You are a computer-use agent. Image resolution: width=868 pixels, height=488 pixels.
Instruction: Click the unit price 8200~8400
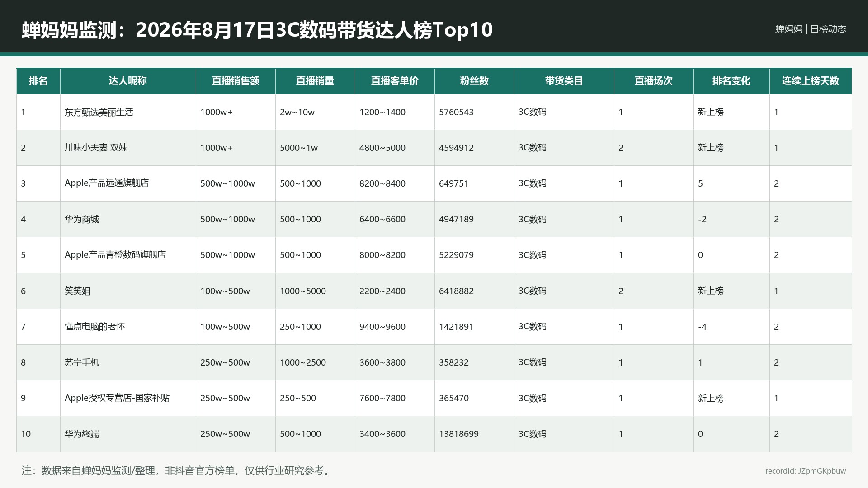[382, 183]
